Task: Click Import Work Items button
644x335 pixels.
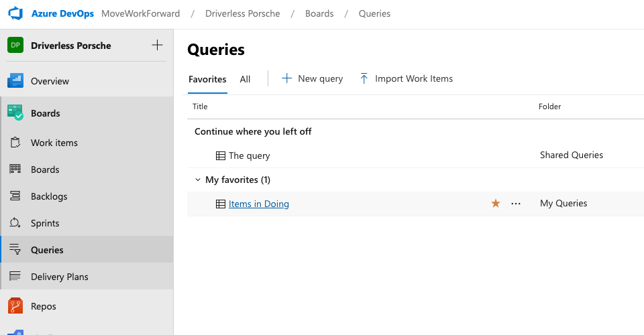Action: pos(406,78)
